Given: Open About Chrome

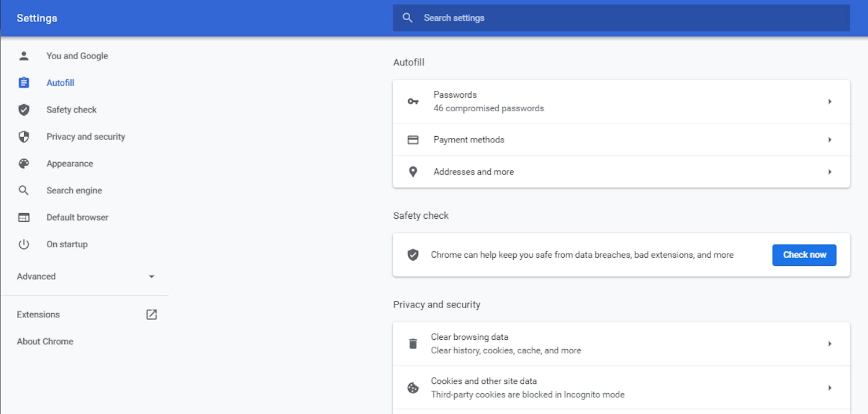Looking at the screenshot, I should click(45, 341).
